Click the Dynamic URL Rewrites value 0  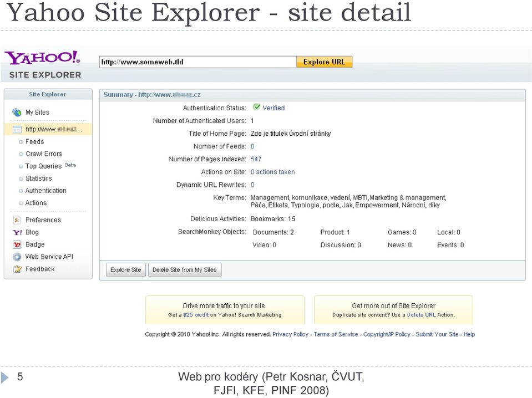252,185
